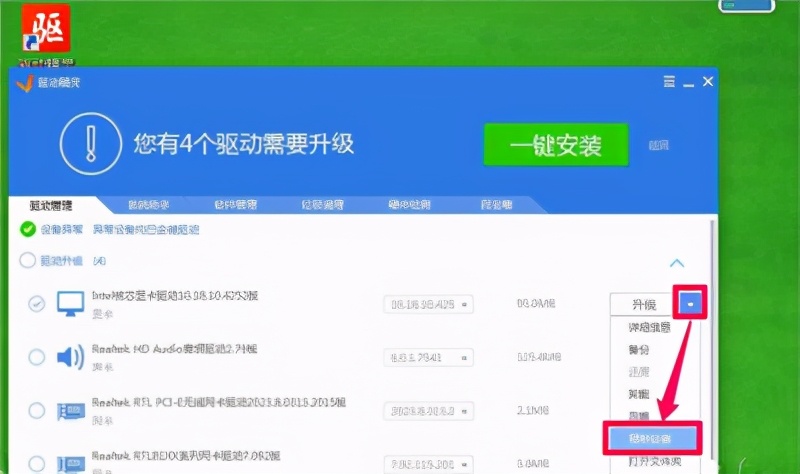Click the 您有4个驱动需要升级 headline
The image size is (800, 474).
tap(244, 144)
